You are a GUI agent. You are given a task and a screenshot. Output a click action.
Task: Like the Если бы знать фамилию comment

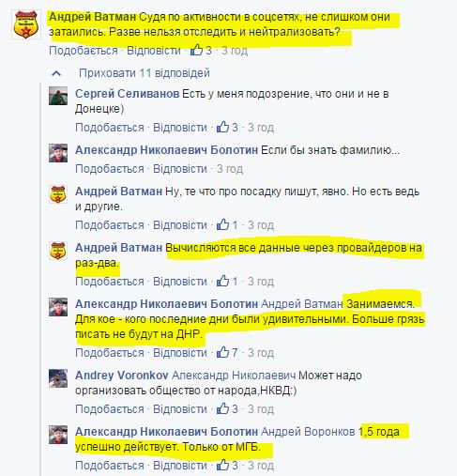pos(110,169)
